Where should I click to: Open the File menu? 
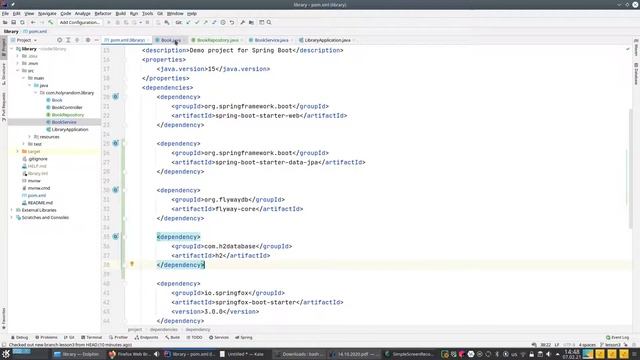tap(5, 13)
